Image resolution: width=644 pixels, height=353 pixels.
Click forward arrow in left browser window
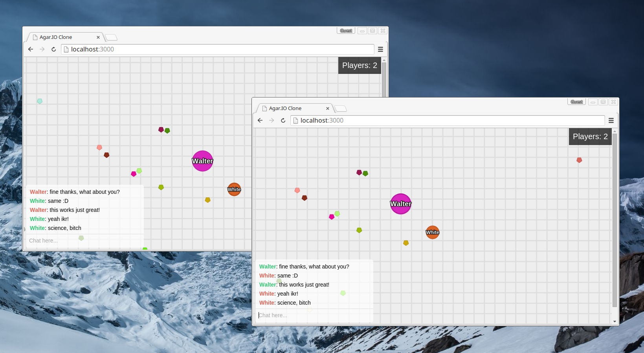coord(42,49)
